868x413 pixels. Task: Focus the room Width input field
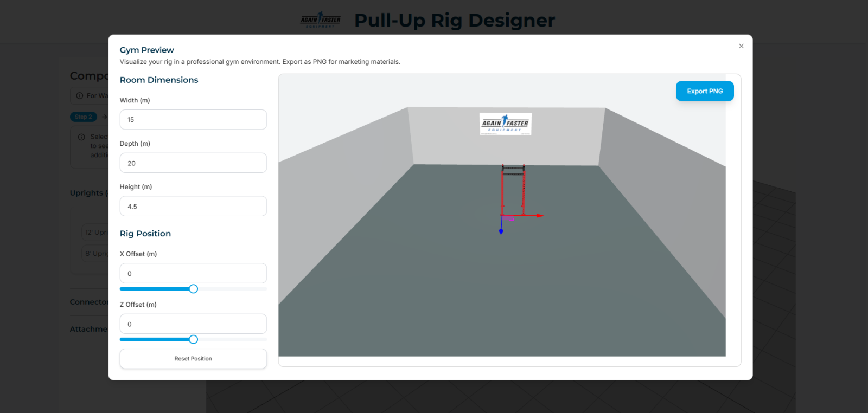click(193, 120)
